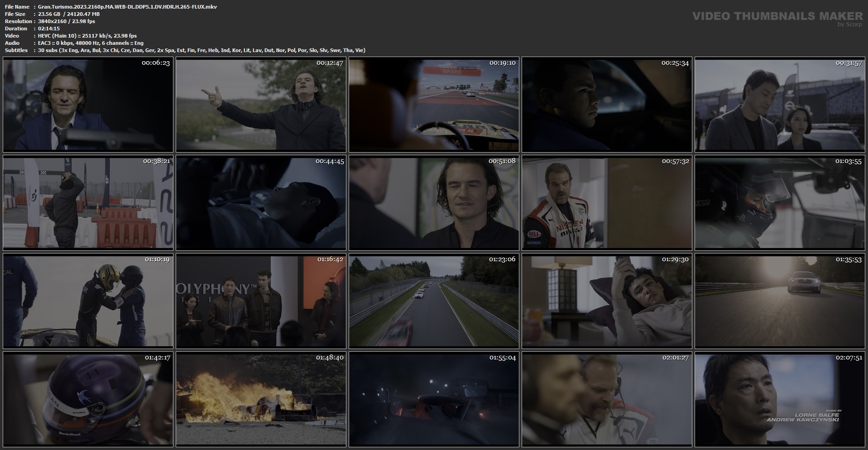Screen dimensions: 868x450
Task: Click the duration value 02:14:15
Action: [x=49, y=29]
